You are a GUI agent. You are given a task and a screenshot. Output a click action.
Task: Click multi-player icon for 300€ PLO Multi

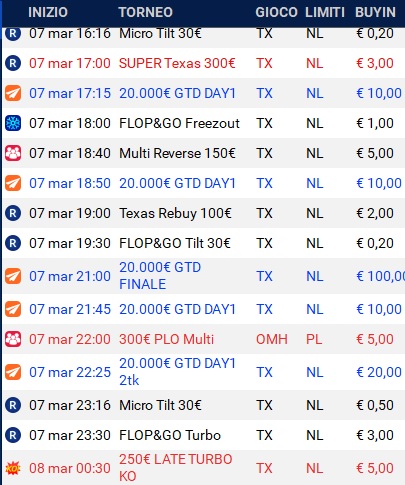click(x=13, y=339)
